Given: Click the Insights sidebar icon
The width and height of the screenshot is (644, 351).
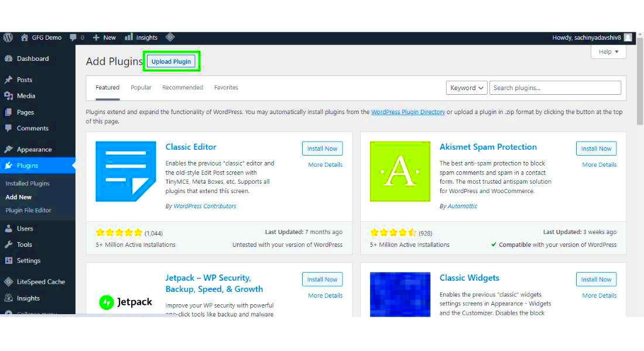Looking at the screenshot, I should click(9, 298).
